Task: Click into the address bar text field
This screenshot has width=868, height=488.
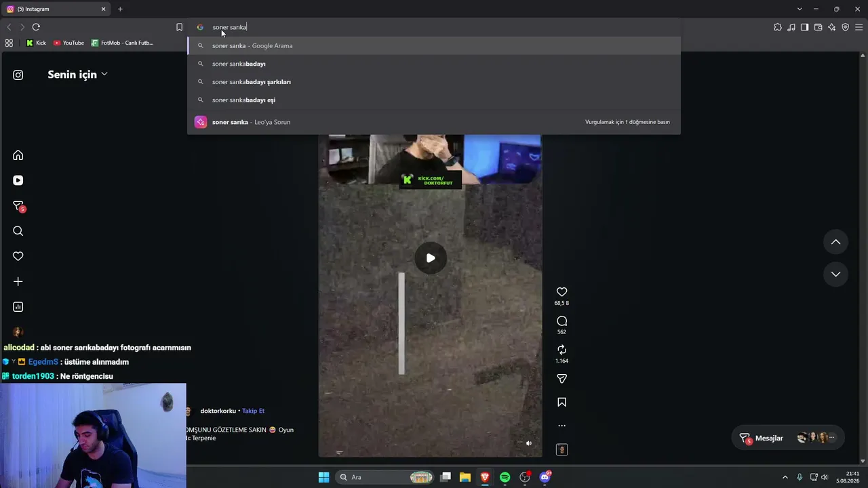Action: 434,27
